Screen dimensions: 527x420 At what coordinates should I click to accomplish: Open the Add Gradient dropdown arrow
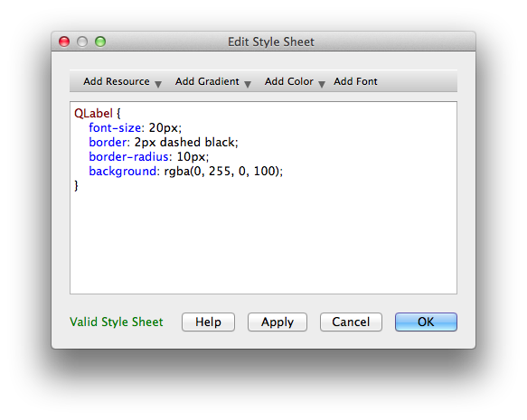click(x=248, y=84)
